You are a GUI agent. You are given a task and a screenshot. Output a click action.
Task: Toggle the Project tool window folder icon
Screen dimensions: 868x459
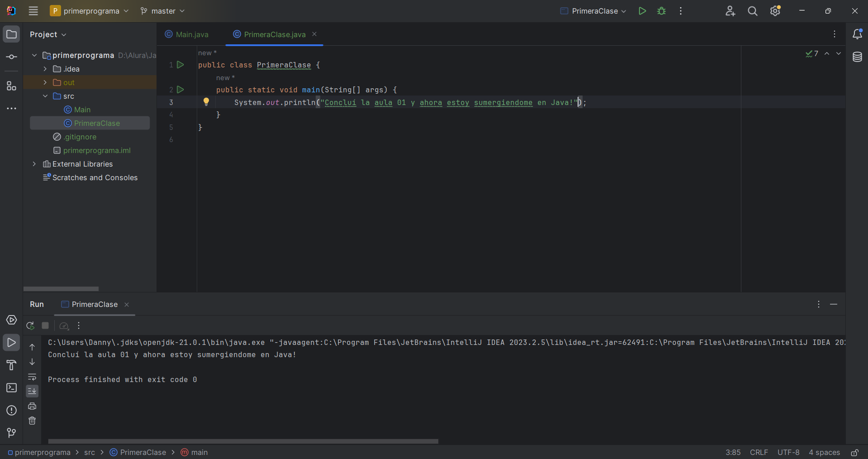(11, 34)
